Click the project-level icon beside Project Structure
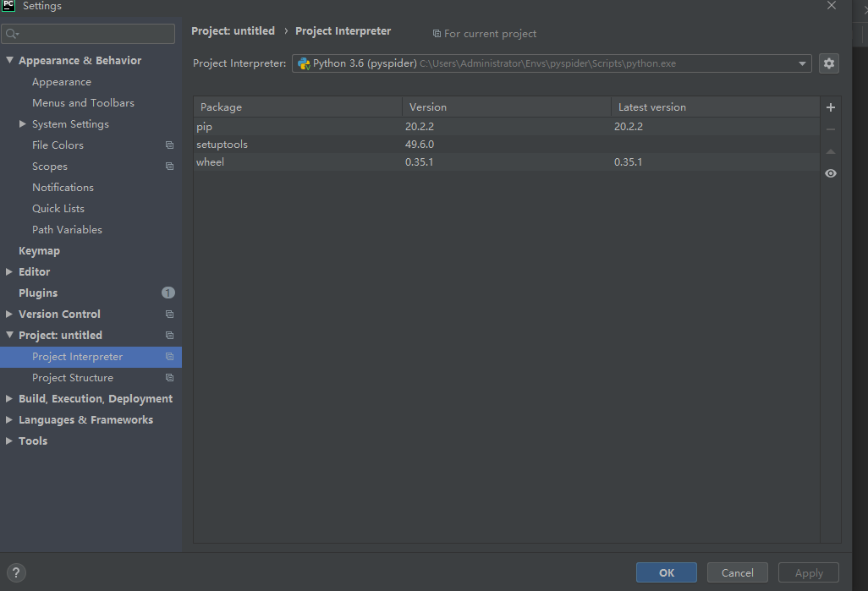Image resolution: width=868 pixels, height=591 pixels. click(169, 378)
